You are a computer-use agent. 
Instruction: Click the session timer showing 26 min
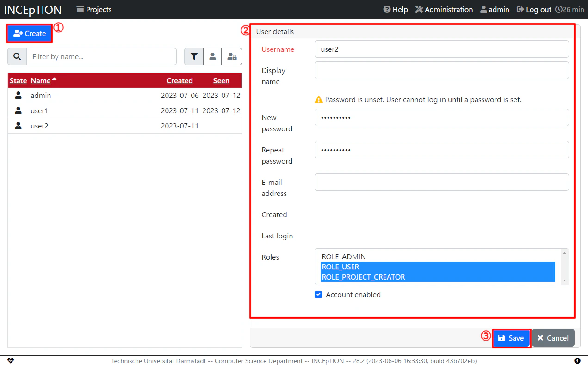569,9
